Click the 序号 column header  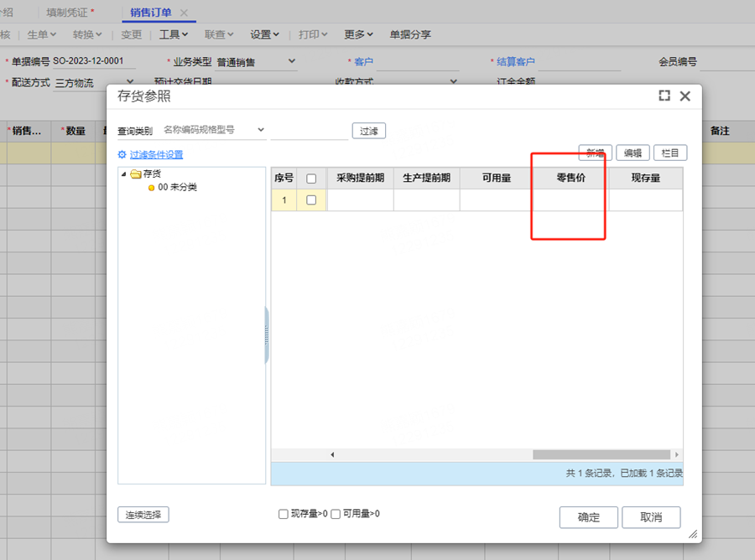(284, 178)
